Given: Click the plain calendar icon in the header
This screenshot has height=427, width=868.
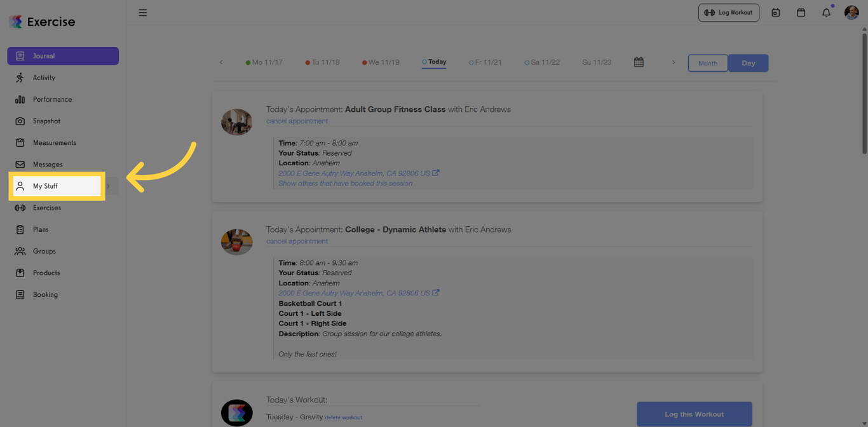Looking at the screenshot, I should pyautogui.click(x=801, y=13).
